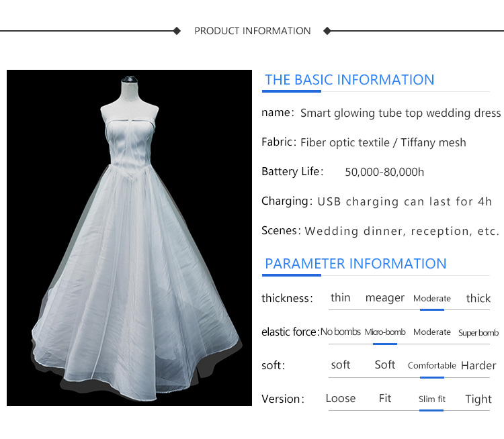Click the Product Information title text
The image size is (504, 439).
(x=252, y=31)
